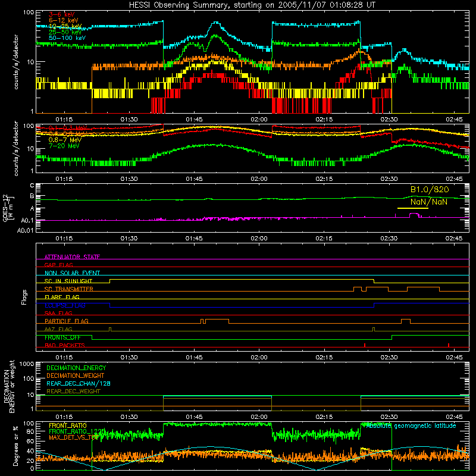This screenshot has width=476, height=476.
Task: Click the 60 tick label on bottom panel
Action: pos(30,441)
